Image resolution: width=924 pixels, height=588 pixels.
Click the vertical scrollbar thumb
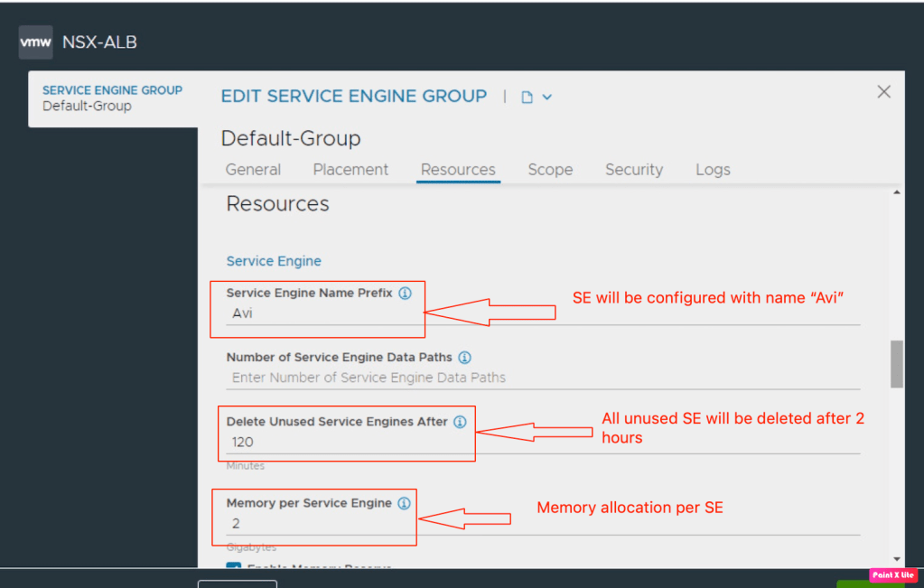pos(896,363)
